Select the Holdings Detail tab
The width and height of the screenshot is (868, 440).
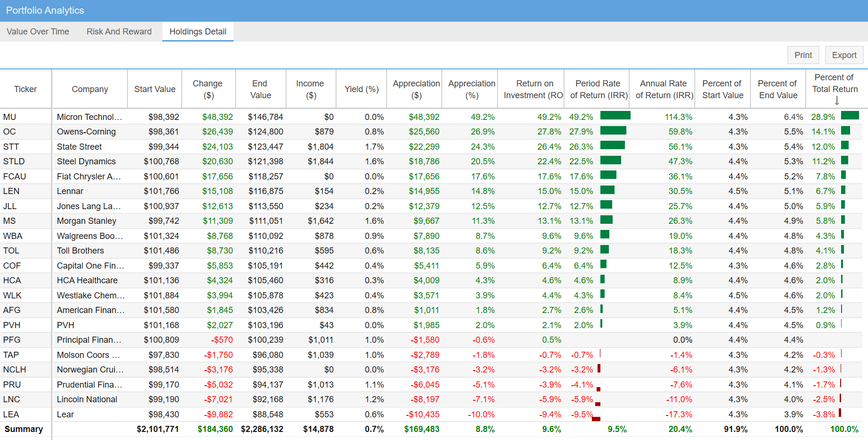tap(198, 32)
